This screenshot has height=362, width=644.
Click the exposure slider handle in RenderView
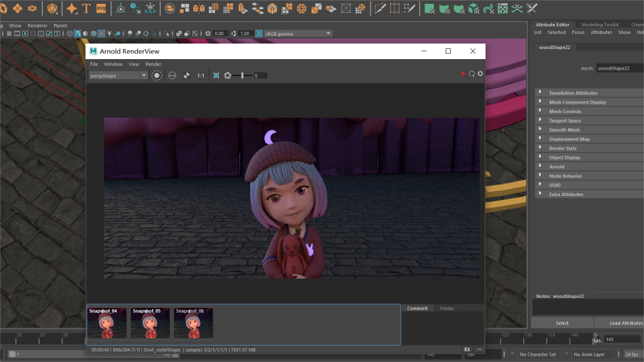click(242, 75)
